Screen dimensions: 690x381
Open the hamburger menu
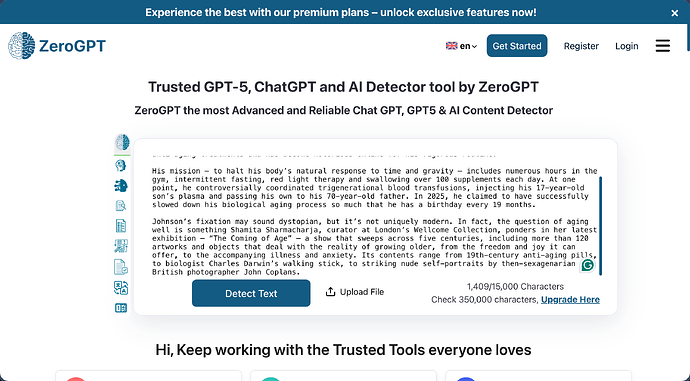pos(663,46)
